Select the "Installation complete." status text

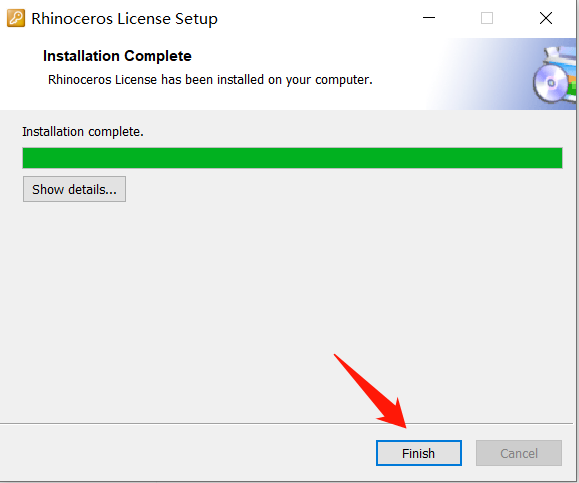coord(83,132)
